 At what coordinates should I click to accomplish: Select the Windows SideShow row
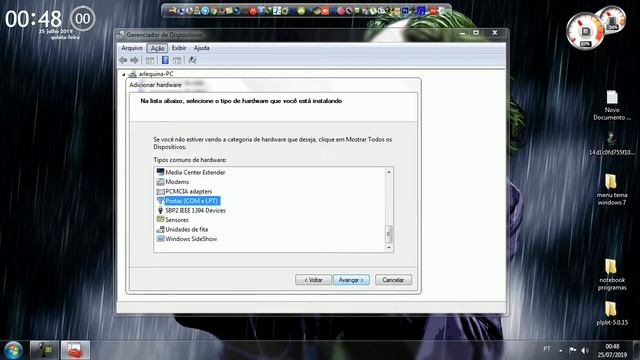click(x=191, y=239)
